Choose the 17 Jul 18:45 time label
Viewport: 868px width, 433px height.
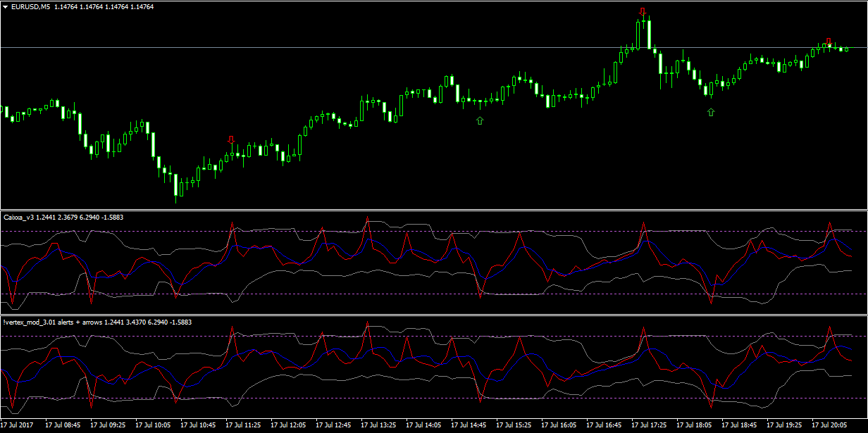(x=739, y=425)
